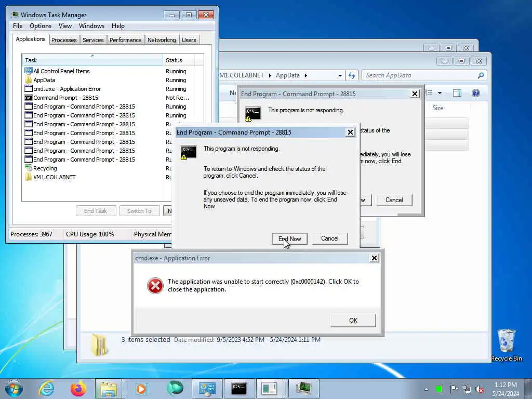Switch to Task Manager taskbar button
The height and width of the screenshot is (399, 532).
[303, 389]
